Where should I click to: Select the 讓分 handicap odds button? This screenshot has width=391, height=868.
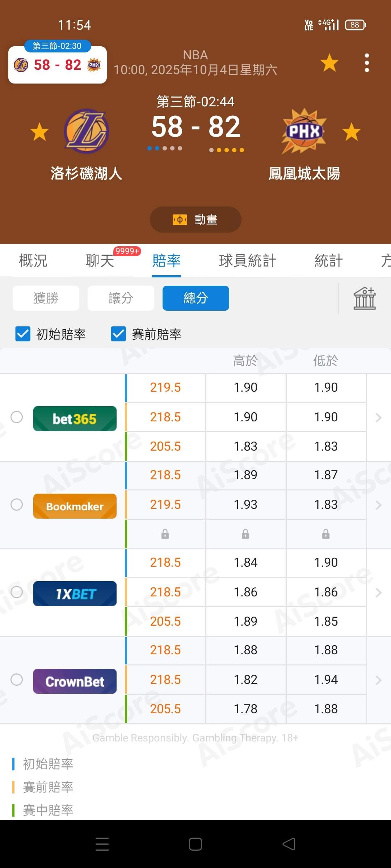(x=121, y=298)
